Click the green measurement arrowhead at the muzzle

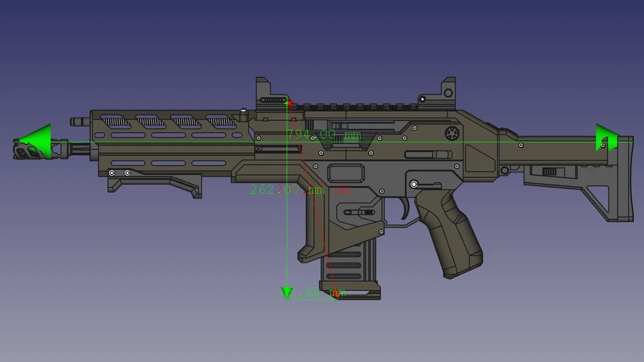pos(35,141)
